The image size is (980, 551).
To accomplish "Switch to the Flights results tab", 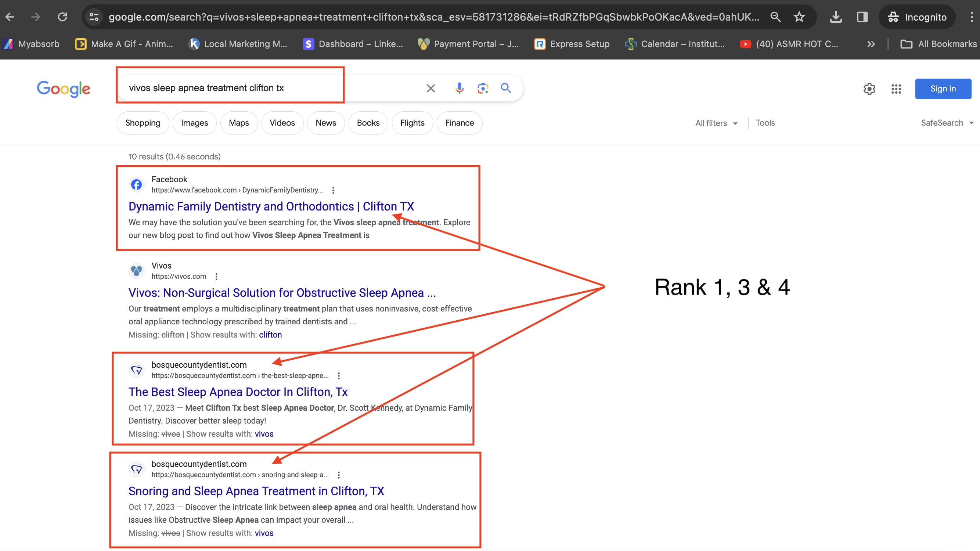I will tap(412, 123).
